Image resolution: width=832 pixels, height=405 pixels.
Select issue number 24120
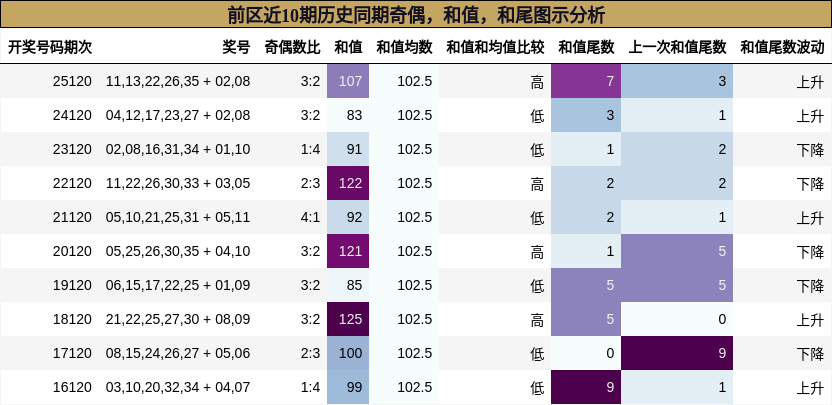[72, 115]
